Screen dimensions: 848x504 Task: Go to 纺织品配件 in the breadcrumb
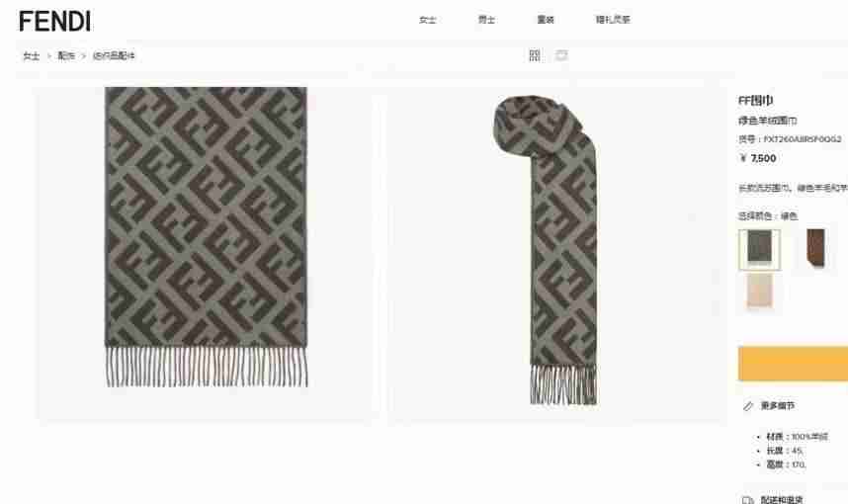[x=114, y=55]
